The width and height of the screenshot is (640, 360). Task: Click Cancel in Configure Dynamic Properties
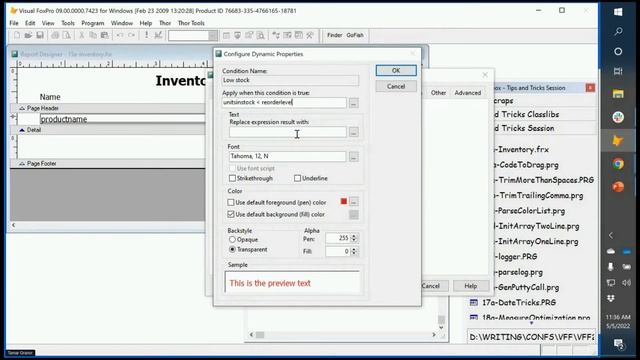point(396,87)
